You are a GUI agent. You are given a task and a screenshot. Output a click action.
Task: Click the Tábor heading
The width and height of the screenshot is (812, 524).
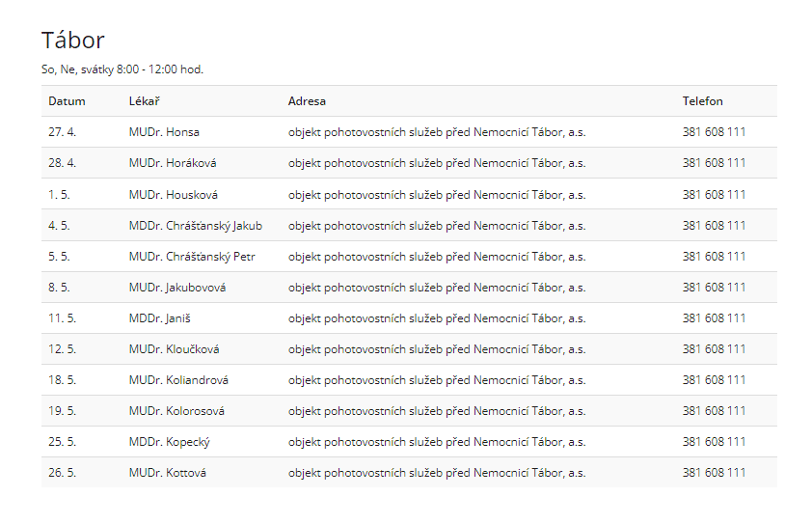point(73,40)
